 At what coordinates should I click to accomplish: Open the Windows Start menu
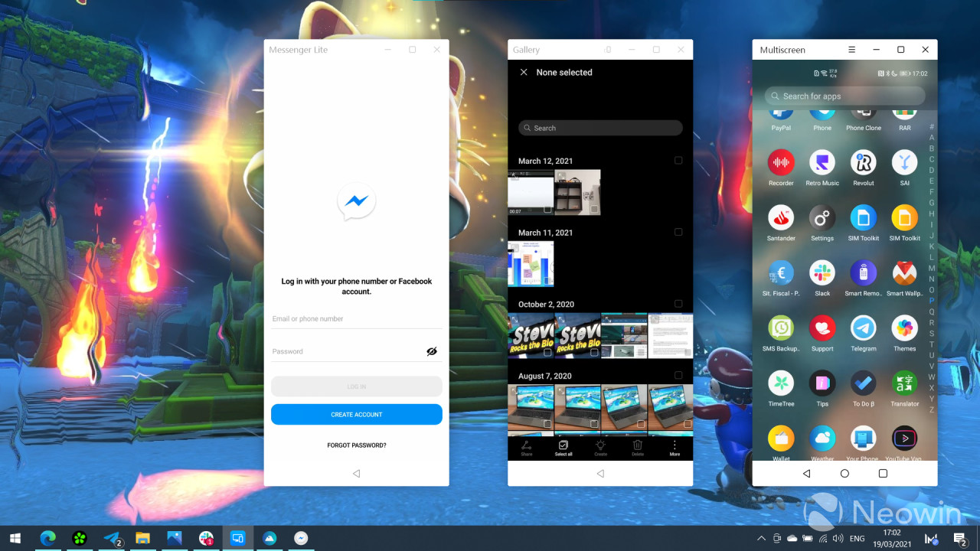coord(15,538)
